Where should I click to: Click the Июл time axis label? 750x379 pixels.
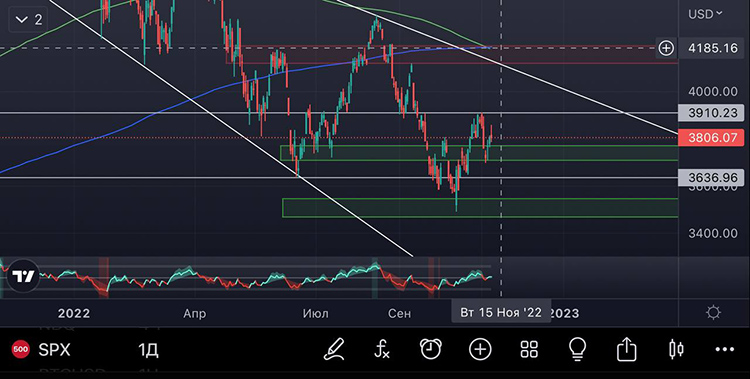point(316,313)
